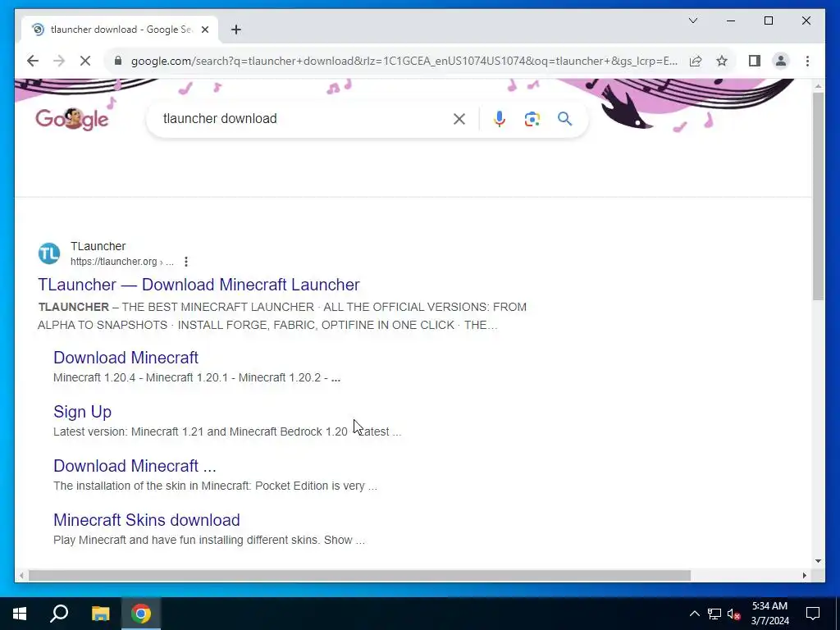Click the address bar URL
The width and height of the screenshot is (840, 630).
(404, 61)
